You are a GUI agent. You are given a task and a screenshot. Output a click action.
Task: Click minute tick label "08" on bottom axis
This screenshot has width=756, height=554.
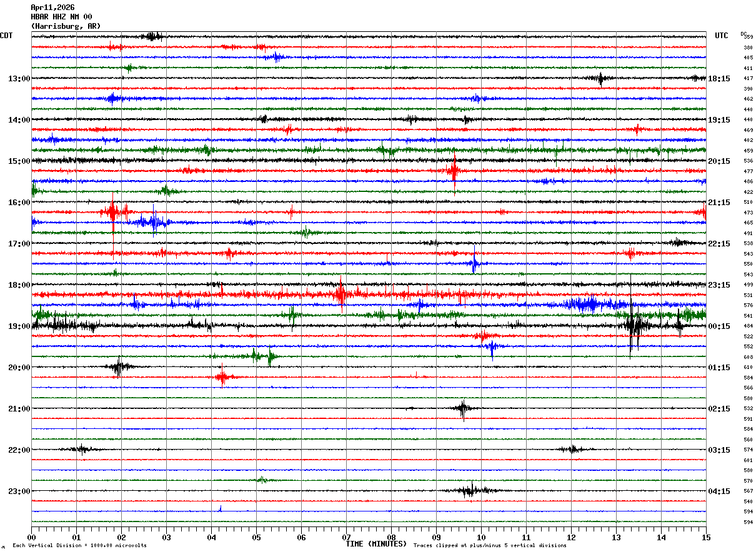(x=391, y=538)
